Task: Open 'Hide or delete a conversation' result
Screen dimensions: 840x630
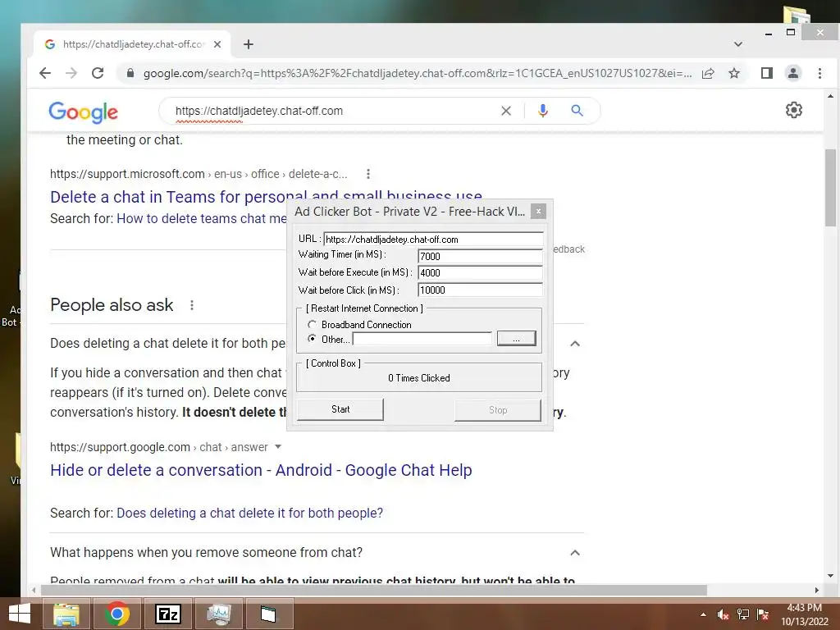Action: click(261, 470)
